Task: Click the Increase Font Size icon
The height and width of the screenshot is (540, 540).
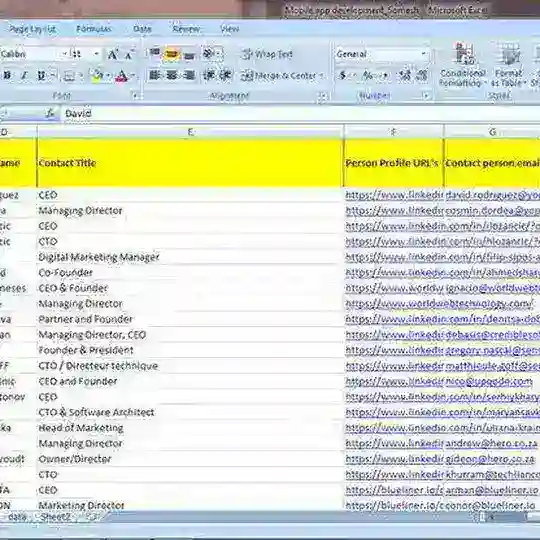Action: [x=113, y=54]
